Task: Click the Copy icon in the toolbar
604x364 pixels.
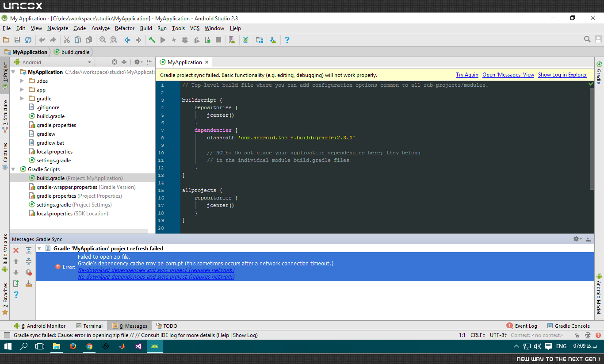Action: coord(77,40)
